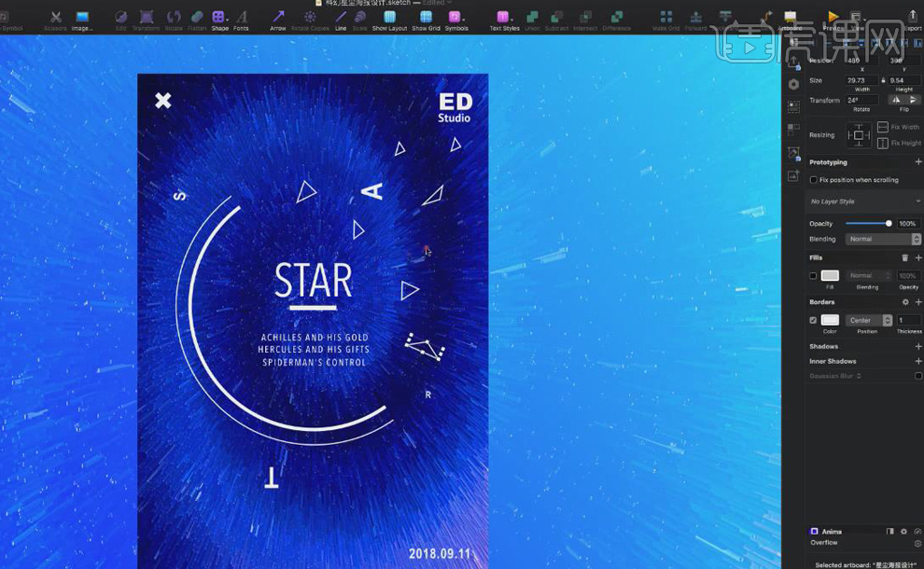Add a Shadow with plus button
The image size is (924, 569).
918,346
